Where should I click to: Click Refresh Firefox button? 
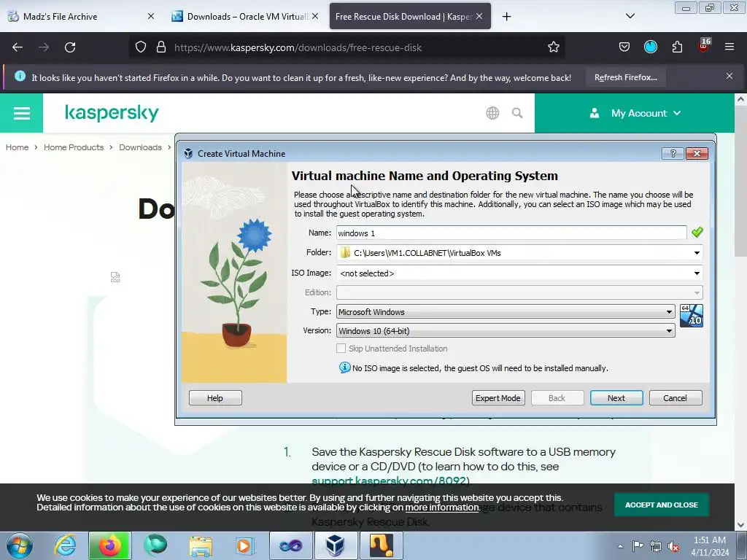tap(625, 77)
